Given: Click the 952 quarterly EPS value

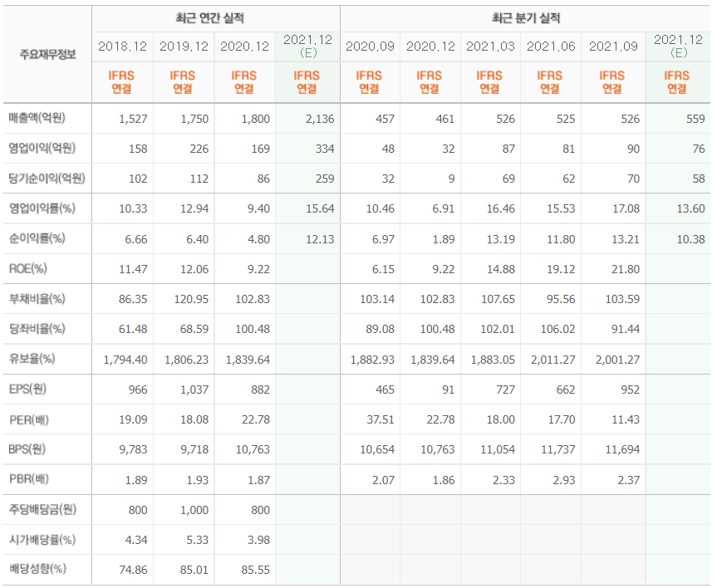Looking at the screenshot, I should pyautogui.click(x=630, y=390).
